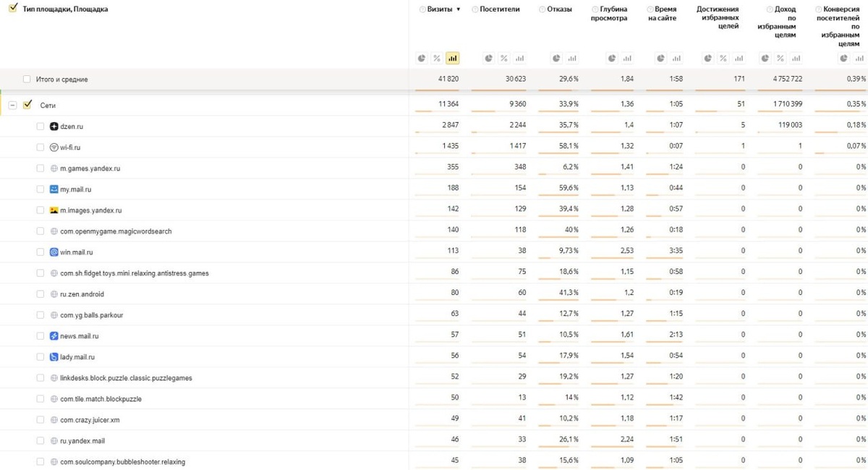Open the help hint icon beside Посетители
Image resolution: width=868 pixels, height=470 pixels.
tap(475, 9)
